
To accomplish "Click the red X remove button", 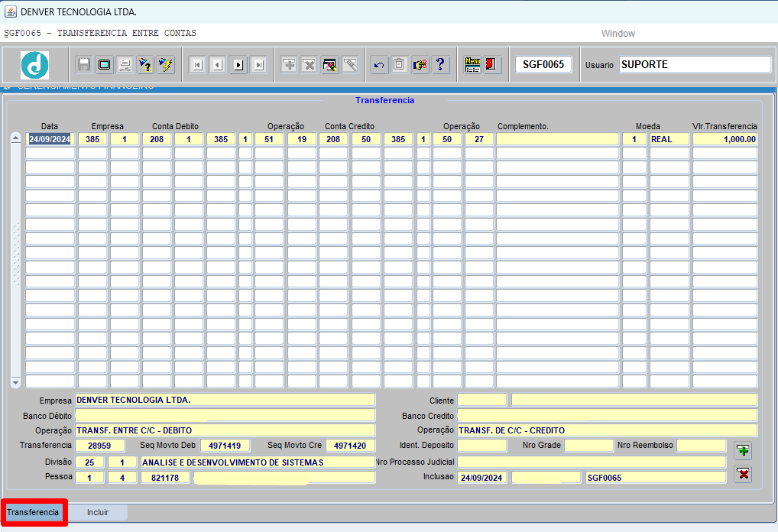I will pos(744,474).
